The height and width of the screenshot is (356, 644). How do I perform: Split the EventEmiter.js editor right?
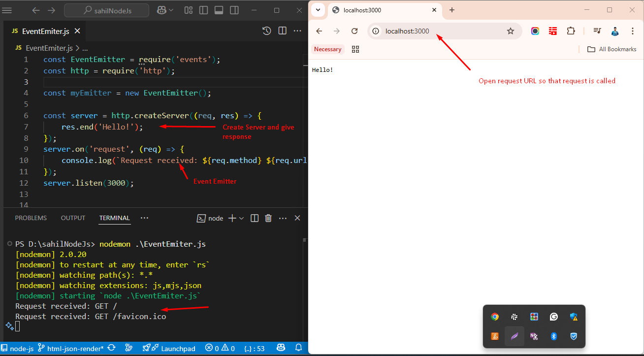click(x=282, y=31)
